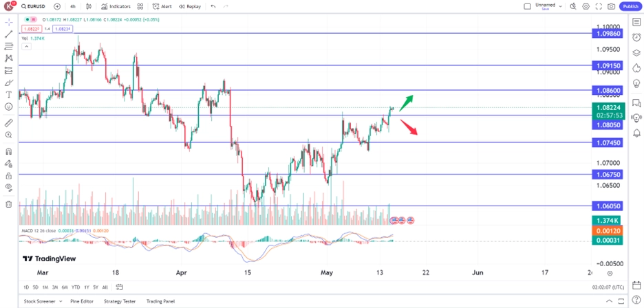Select the brush drawing tool

[x=9, y=82]
